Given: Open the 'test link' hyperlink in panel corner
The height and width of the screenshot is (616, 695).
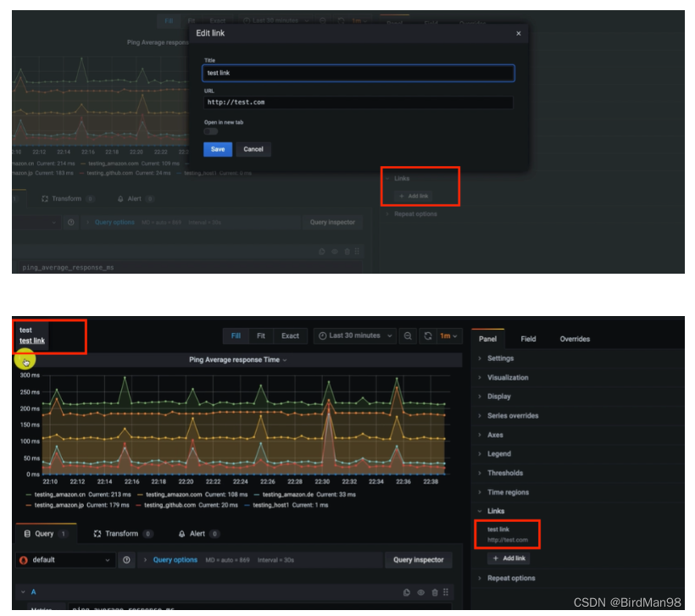Looking at the screenshot, I should pos(32,341).
